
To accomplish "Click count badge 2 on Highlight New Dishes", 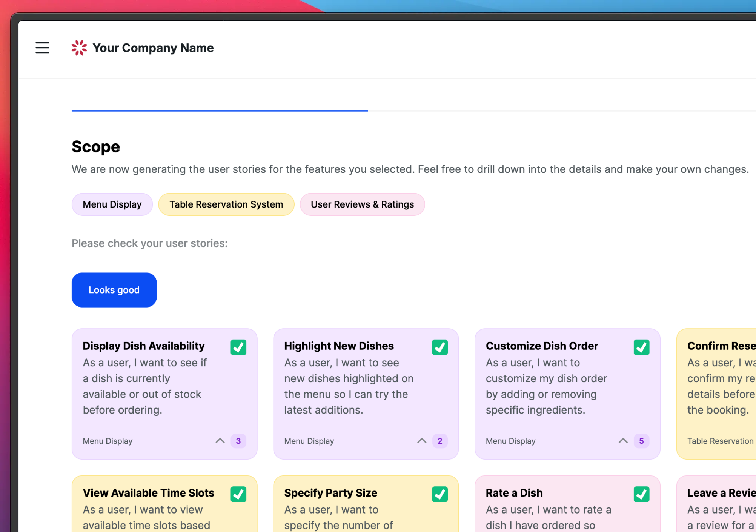I will (x=440, y=441).
